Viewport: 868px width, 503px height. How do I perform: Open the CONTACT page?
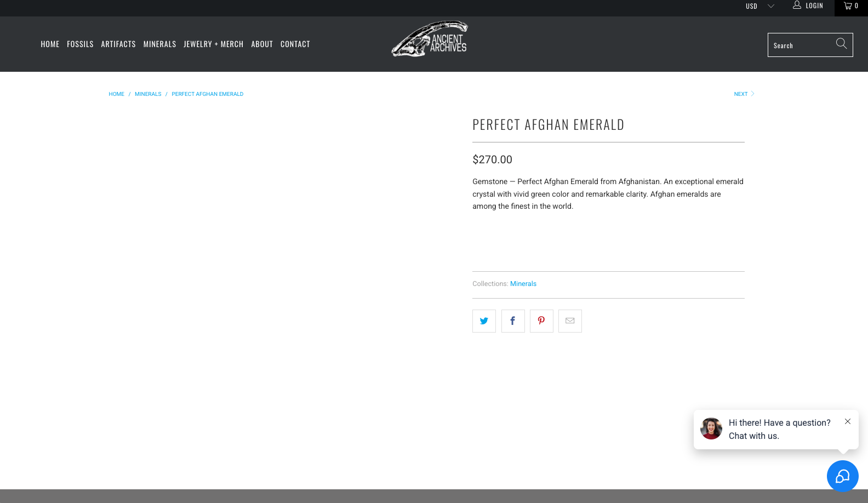295,44
